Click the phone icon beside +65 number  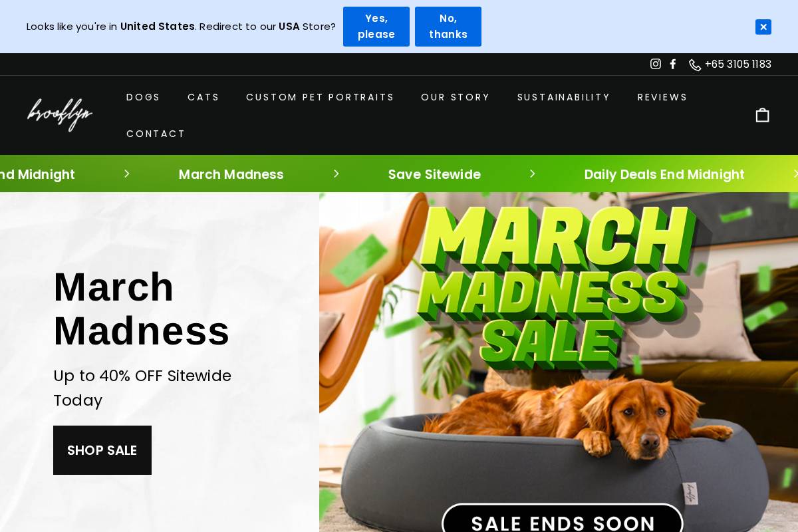click(x=695, y=65)
